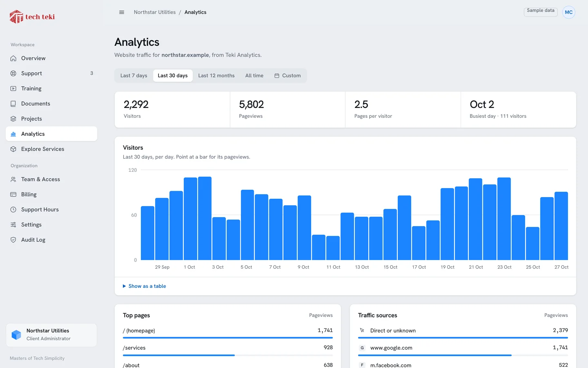This screenshot has height=368, width=588.
Task: Click the Explore Services cube icon
Action: [13, 149]
